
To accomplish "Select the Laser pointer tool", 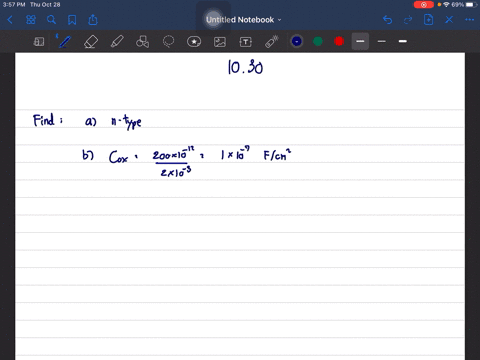I will [x=272, y=42].
